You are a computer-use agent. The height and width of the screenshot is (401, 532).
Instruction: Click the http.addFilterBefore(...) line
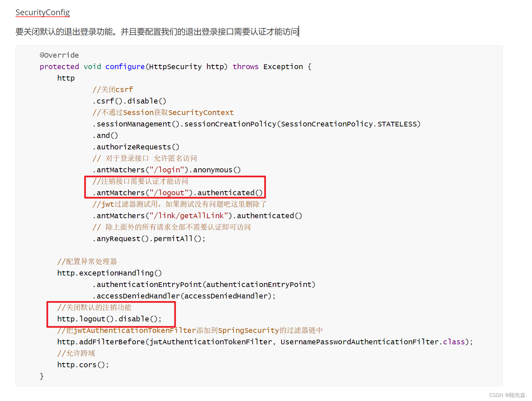point(265,342)
